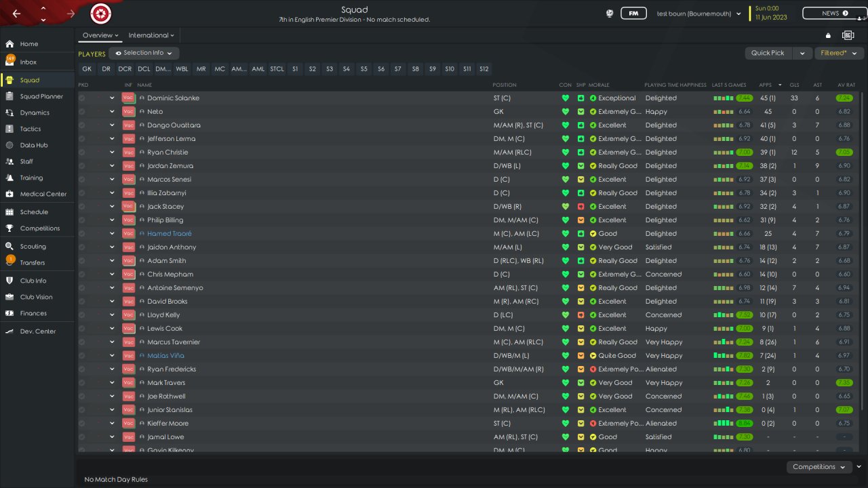Click the Scouting magnifier icon

pos(9,247)
